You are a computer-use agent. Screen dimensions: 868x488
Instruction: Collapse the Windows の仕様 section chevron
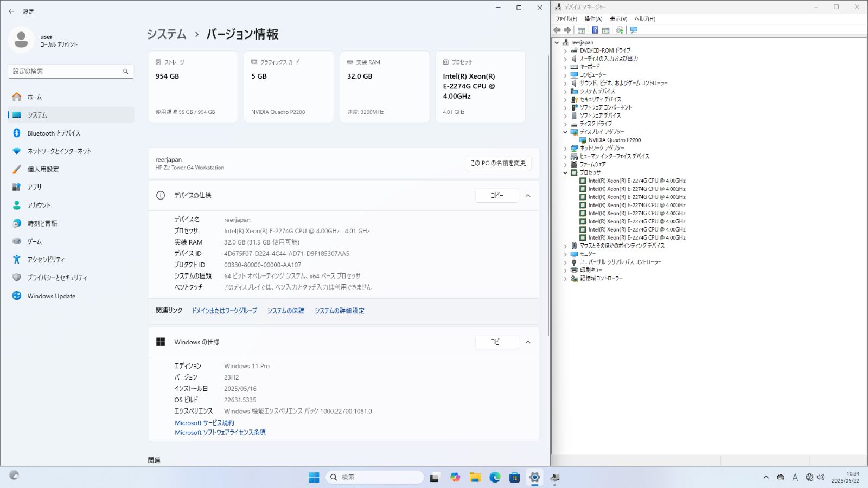point(528,342)
